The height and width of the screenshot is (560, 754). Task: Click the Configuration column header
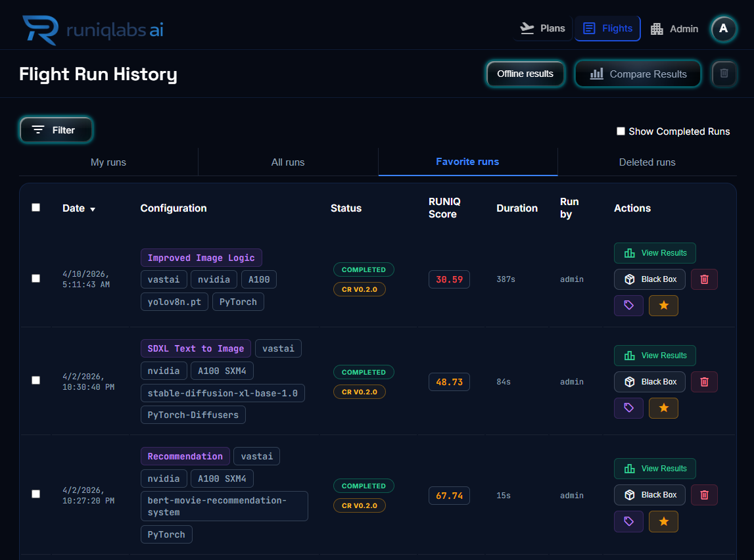click(174, 208)
